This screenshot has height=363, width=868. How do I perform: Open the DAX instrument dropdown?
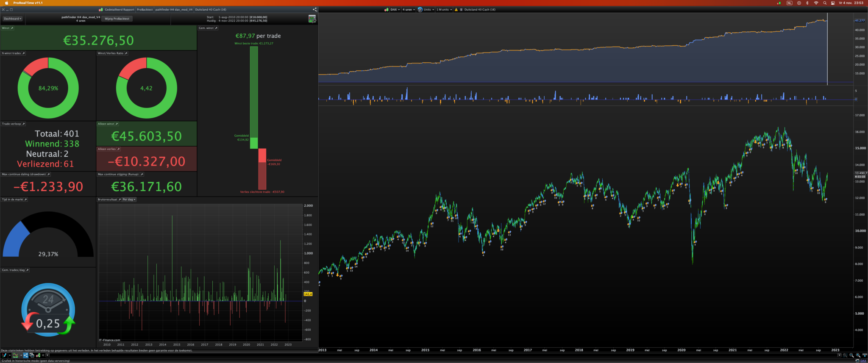(395, 9)
